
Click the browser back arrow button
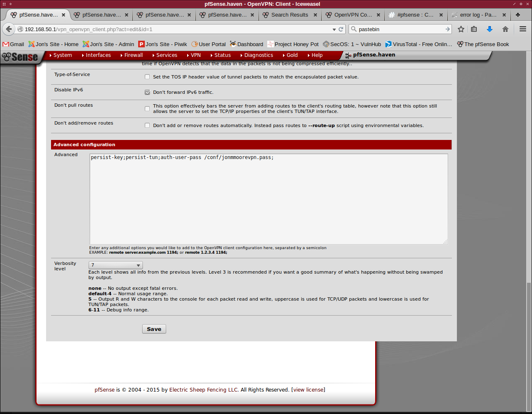pyautogui.click(x=9, y=29)
